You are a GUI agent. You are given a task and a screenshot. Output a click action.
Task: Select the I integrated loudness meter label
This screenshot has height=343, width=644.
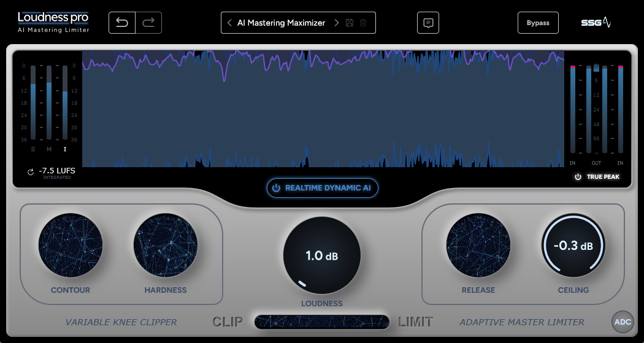coord(65,149)
